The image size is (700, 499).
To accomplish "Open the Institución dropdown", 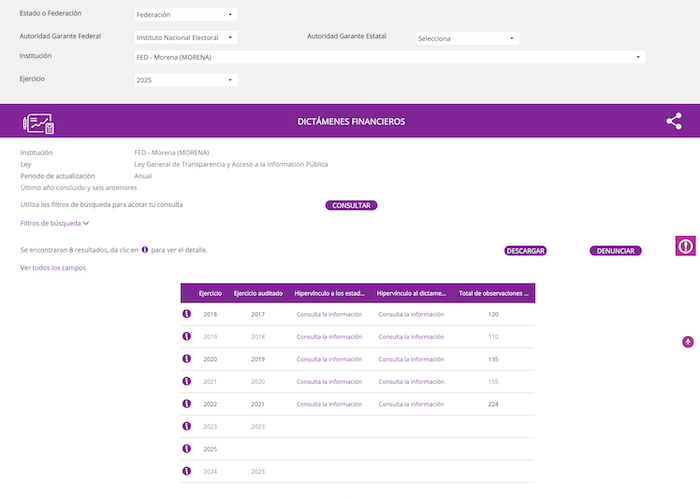I will pyautogui.click(x=389, y=57).
